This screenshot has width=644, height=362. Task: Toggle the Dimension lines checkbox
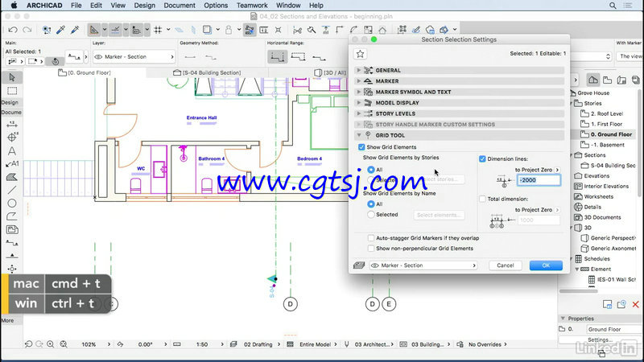[482, 158]
